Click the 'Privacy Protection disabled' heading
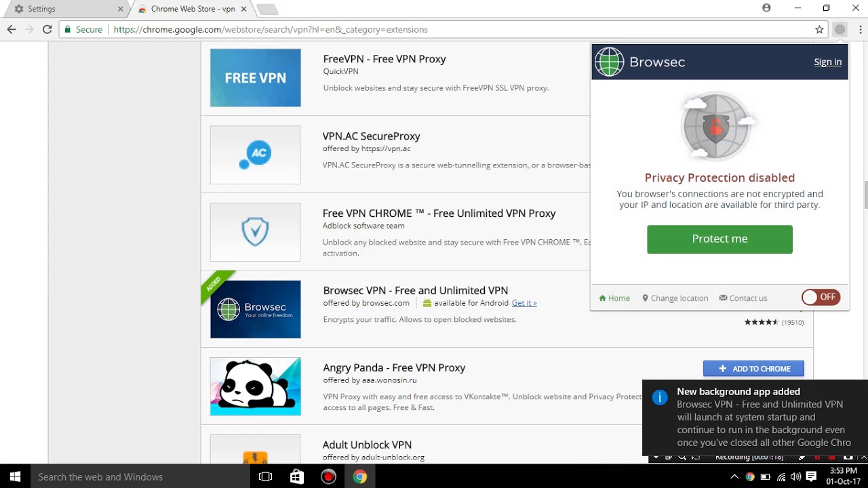The height and width of the screenshot is (488, 868). [x=719, y=178]
